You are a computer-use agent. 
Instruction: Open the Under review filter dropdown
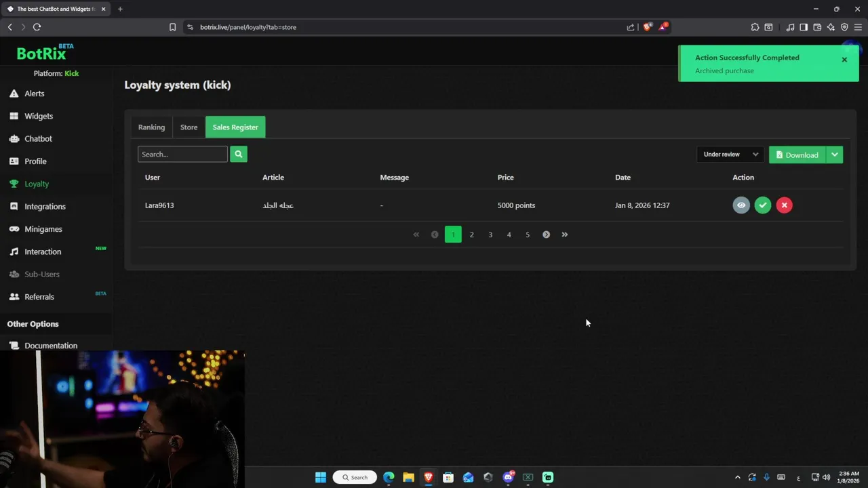(x=730, y=155)
